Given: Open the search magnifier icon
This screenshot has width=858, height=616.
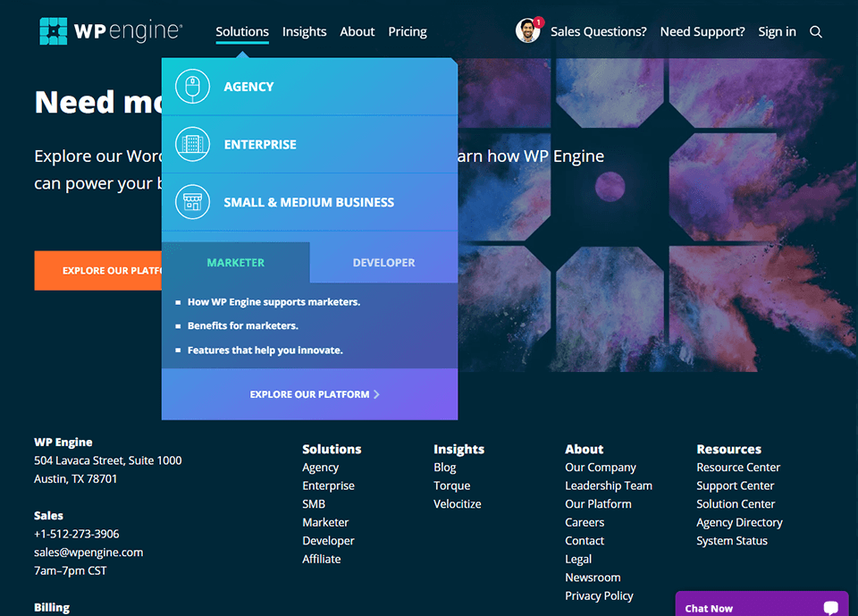Looking at the screenshot, I should [816, 32].
